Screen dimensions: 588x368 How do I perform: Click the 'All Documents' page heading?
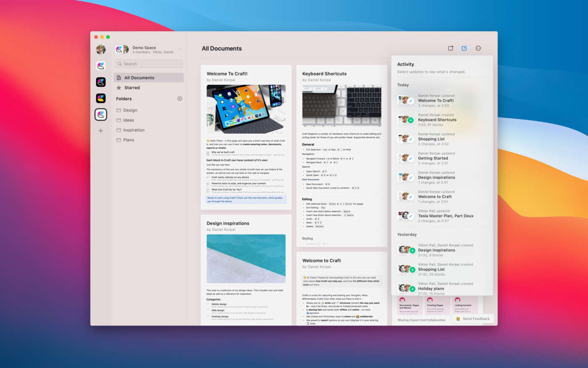click(222, 49)
